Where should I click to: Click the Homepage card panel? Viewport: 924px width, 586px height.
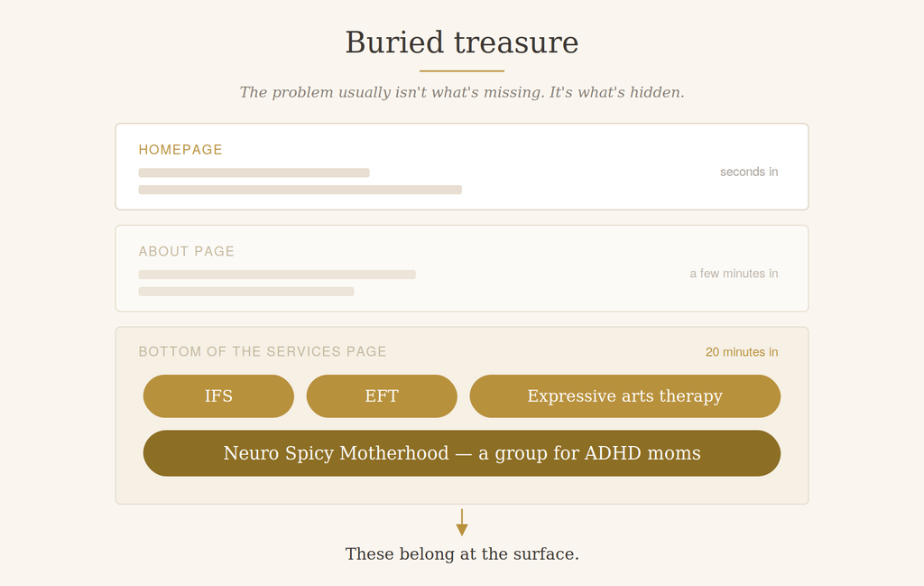pyautogui.click(x=462, y=167)
